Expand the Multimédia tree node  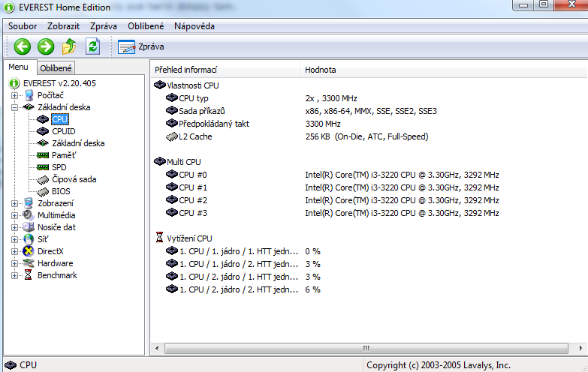pyautogui.click(x=14, y=215)
